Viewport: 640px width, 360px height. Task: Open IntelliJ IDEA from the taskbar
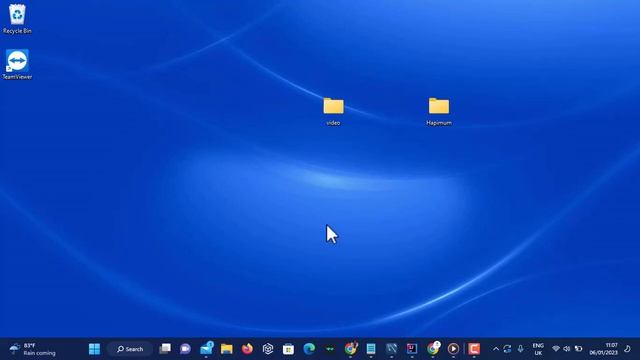click(x=412, y=349)
